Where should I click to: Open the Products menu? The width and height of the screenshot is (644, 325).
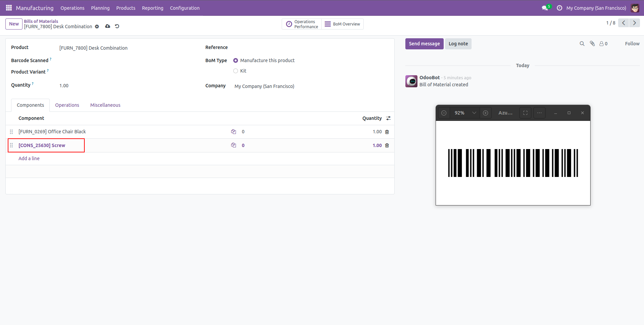click(126, 8)
